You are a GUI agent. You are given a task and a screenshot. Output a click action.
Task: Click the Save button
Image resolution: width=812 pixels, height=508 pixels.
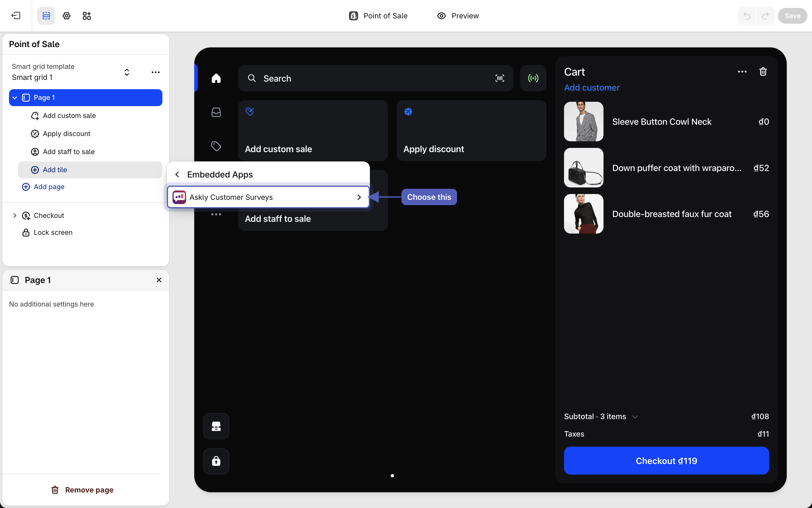(793, 16)
